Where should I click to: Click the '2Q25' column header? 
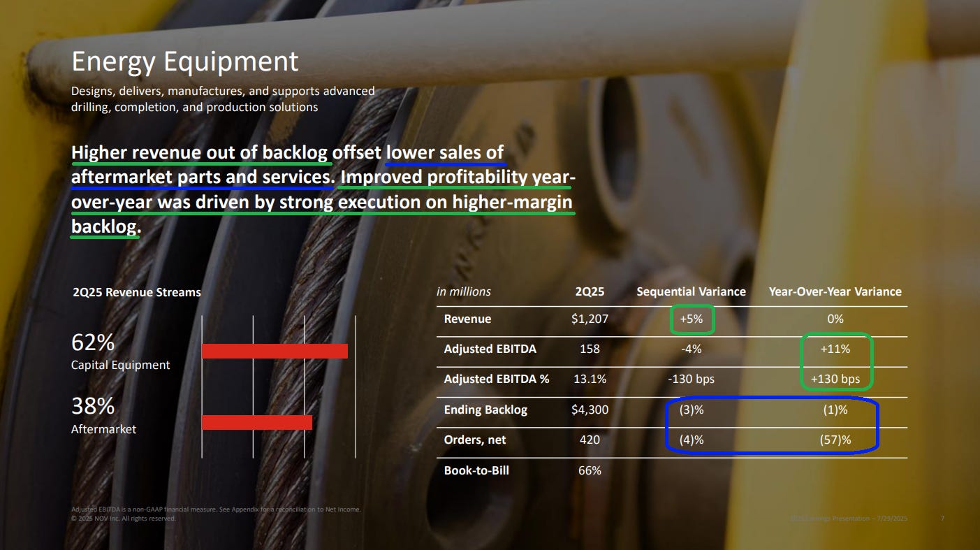point(590,291)
